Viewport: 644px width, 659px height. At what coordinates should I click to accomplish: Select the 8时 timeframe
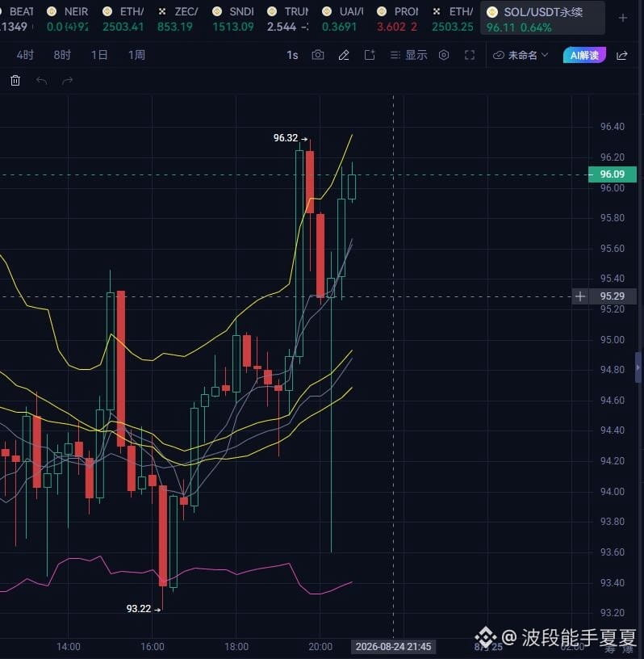pos(62,55)
